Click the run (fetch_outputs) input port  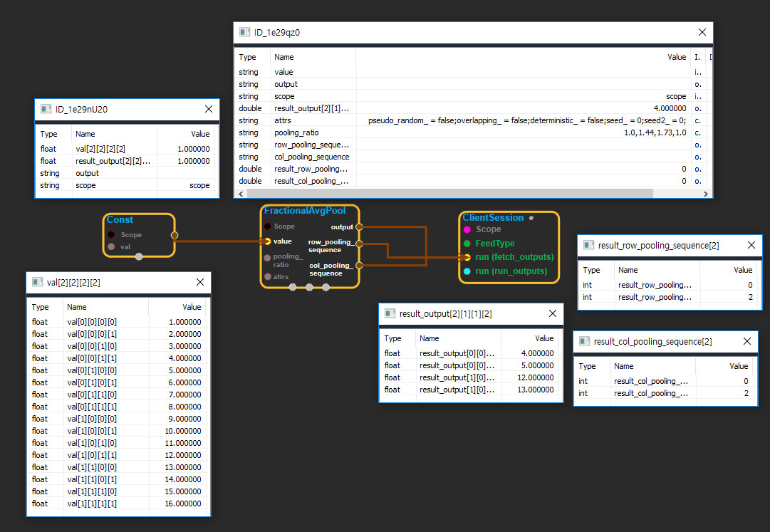[x=467, y=257]
